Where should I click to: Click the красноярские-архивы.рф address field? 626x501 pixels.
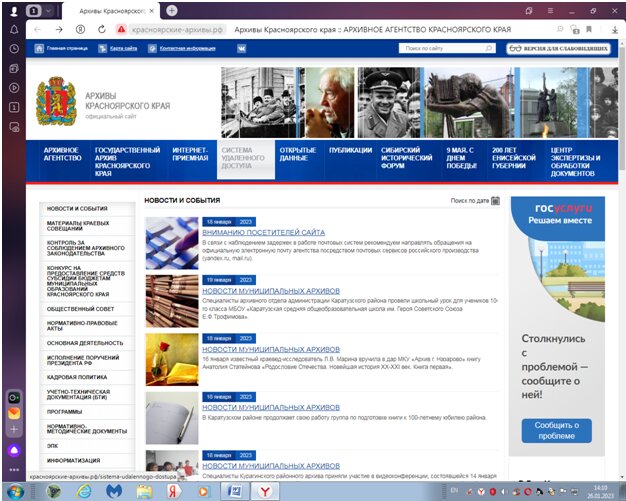coord(177,30)
